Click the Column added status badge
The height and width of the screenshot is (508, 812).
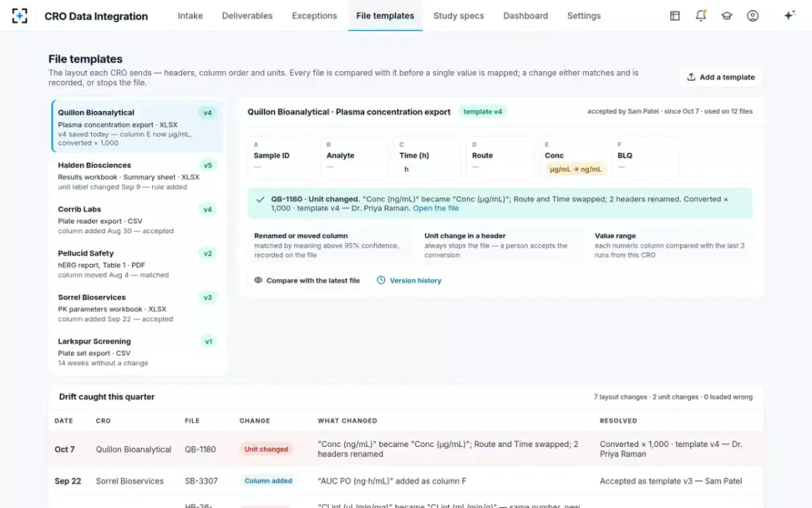tap(269, 481)
